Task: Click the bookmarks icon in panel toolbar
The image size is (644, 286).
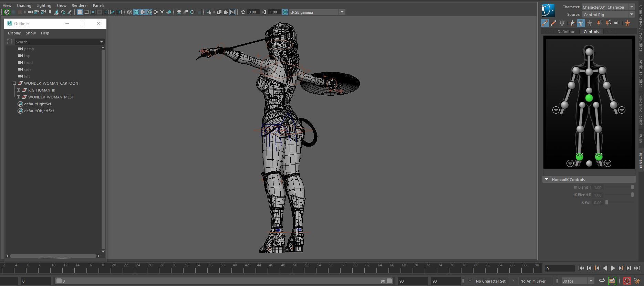Action: (x=50, y=12)
